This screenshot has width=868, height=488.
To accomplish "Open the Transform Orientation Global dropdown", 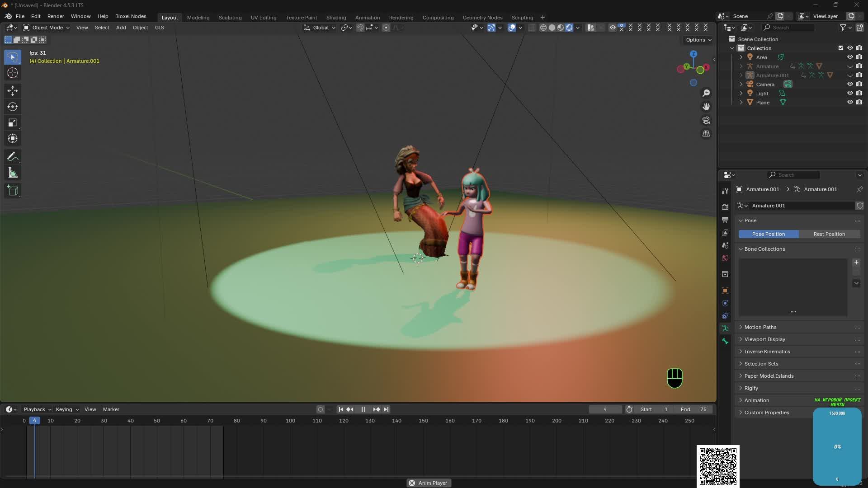I will pos(322,28).
